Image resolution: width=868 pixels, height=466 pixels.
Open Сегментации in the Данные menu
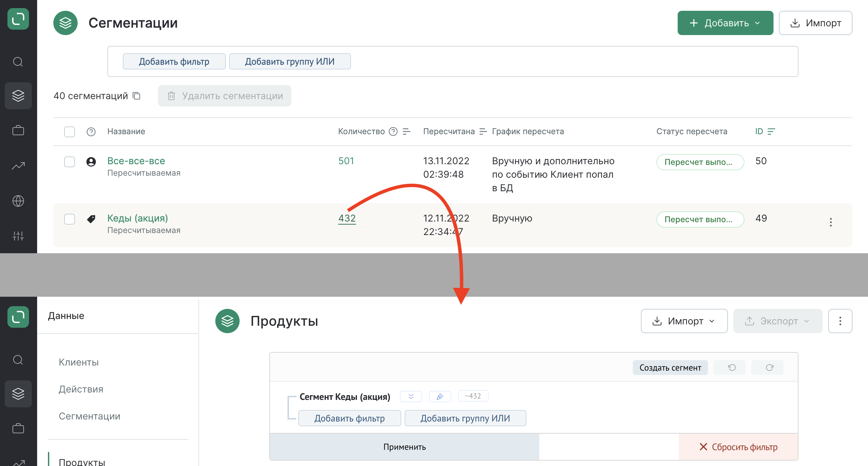tap(89, 416)
